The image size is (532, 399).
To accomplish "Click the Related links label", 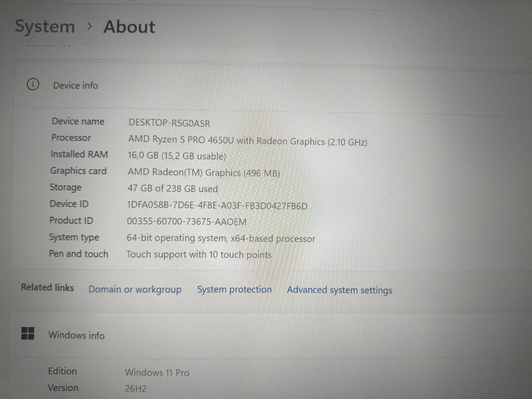I will tap(47, 287).
